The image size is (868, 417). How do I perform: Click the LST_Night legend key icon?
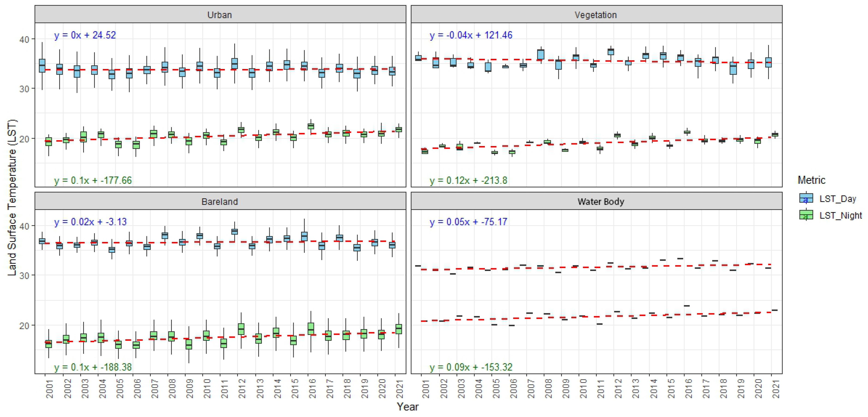click(x=806, y=215)
